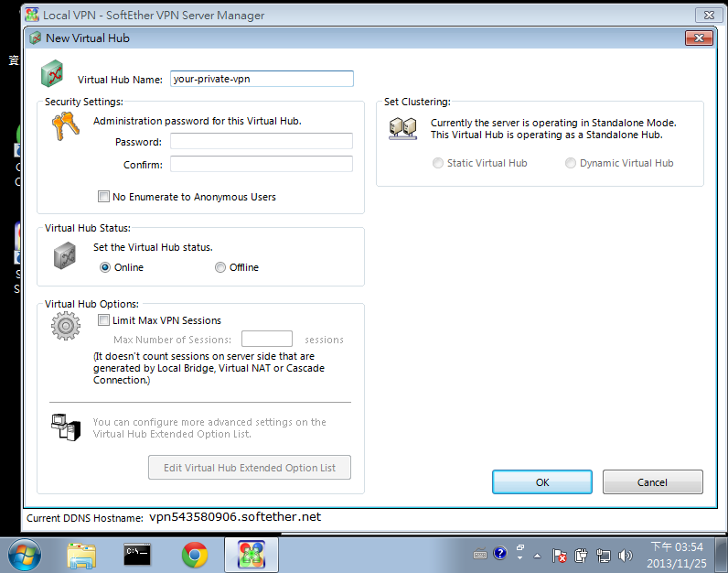Show hidden tray icons arrow
The height and width of the screenshot is (573, 728).
click(x=537, y=556)
